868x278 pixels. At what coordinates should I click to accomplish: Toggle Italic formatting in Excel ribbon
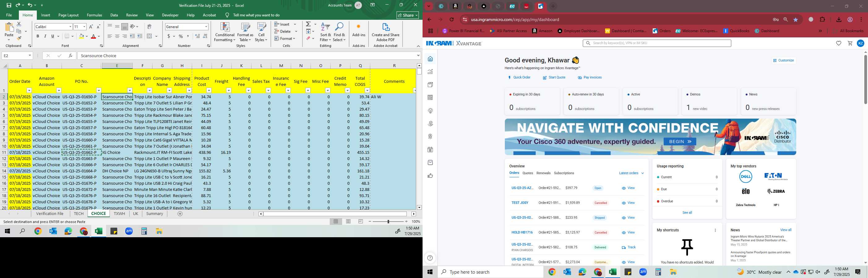(45, 36)
